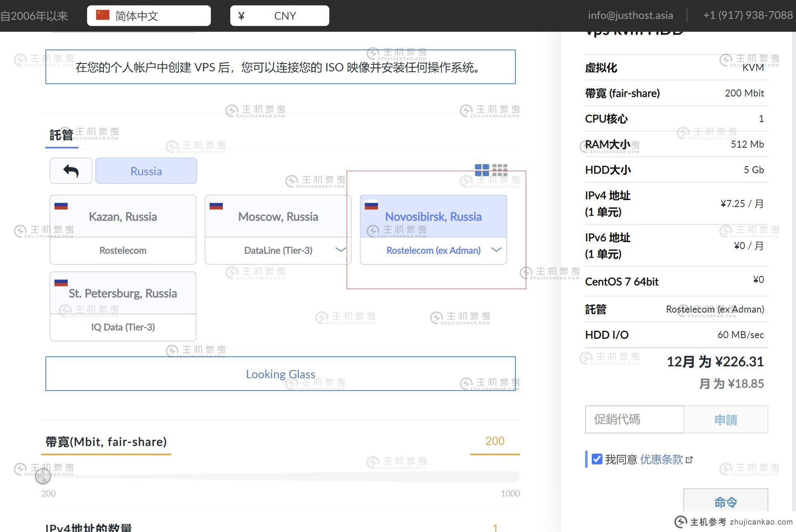This screenshot has width=796, height=532.
Task: Click the bandwidth slider handle
Action: pyautogui.click(x=43, y=476)
